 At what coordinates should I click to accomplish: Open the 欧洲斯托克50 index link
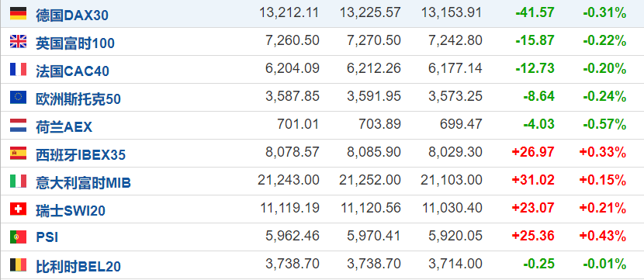tap(78, 99)
